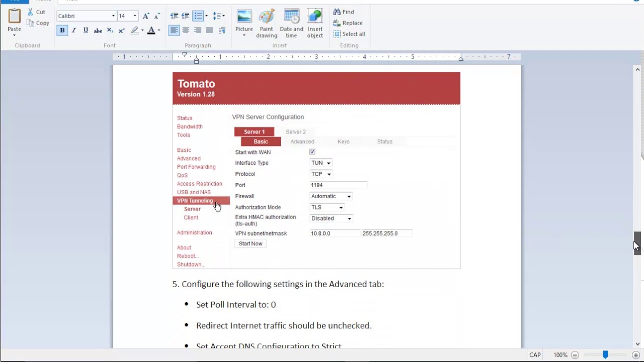Open the line spacing dropdown

219,16
